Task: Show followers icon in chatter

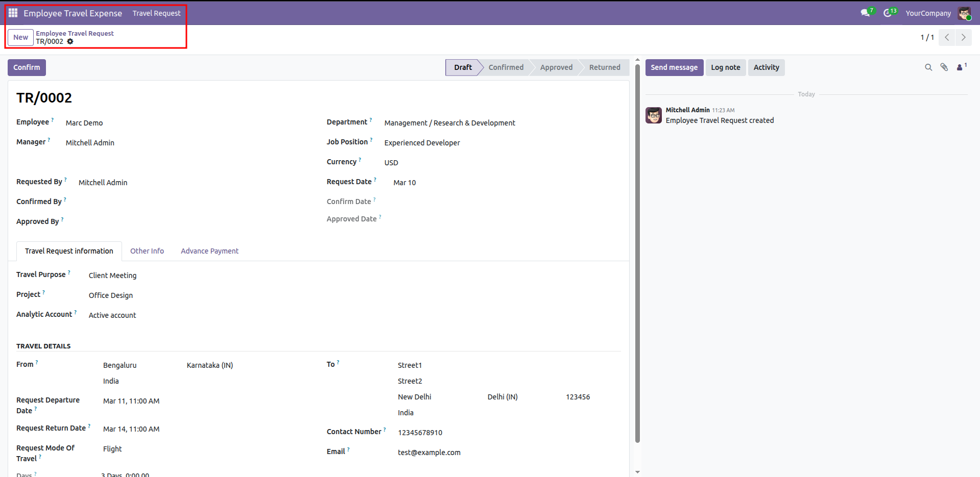Action: [x=962, y=67]
